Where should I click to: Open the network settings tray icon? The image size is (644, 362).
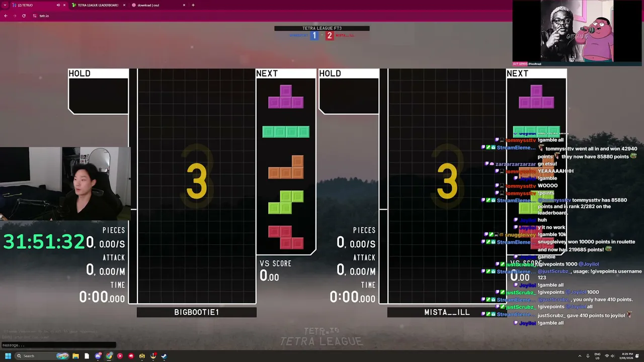click(607, 356)
